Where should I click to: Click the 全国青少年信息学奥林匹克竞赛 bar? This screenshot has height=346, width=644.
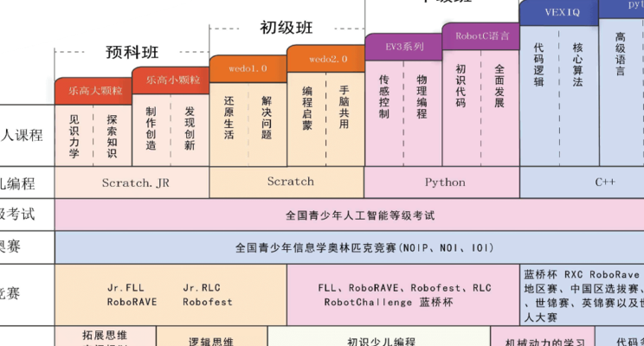350,247
